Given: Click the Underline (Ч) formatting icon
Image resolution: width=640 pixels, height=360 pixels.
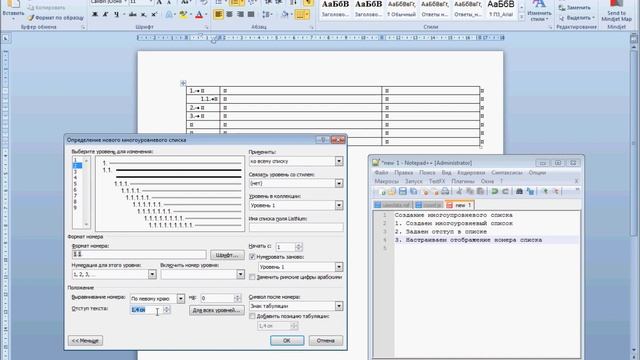Looking at the screenshot, I should click(x=116, y=15).
